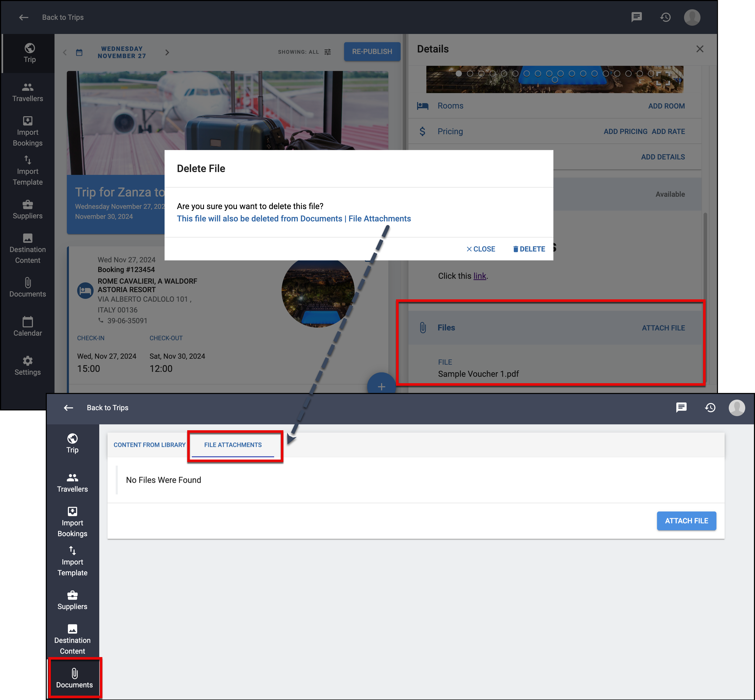755x700 pixels.
Task: Click phone number 39-06-35091
Action: 127,321
